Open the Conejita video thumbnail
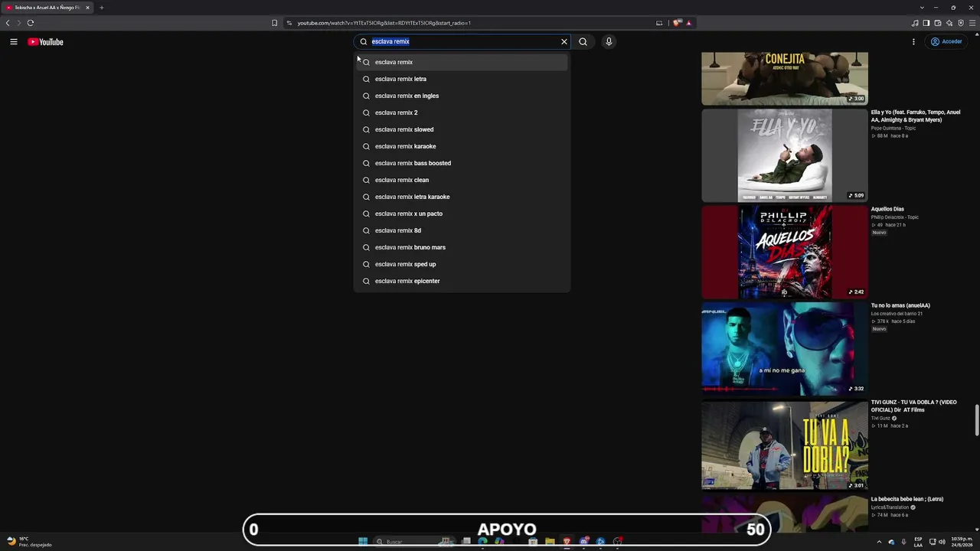The image size is (980, 551). point(785,78)
